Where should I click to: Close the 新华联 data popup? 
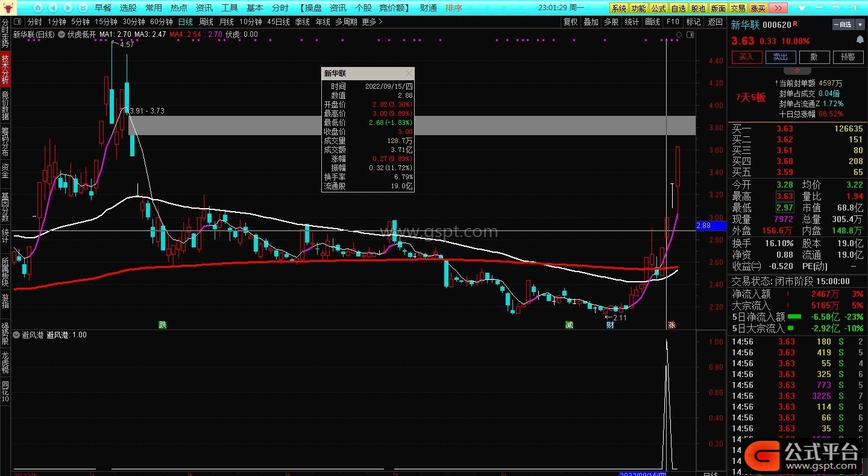[x=409, y=73]
